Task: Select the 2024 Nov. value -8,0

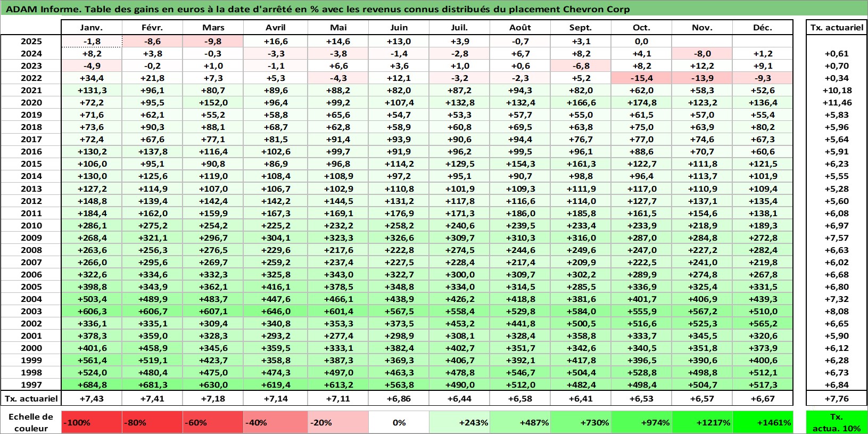Action: tap(702, 53)
